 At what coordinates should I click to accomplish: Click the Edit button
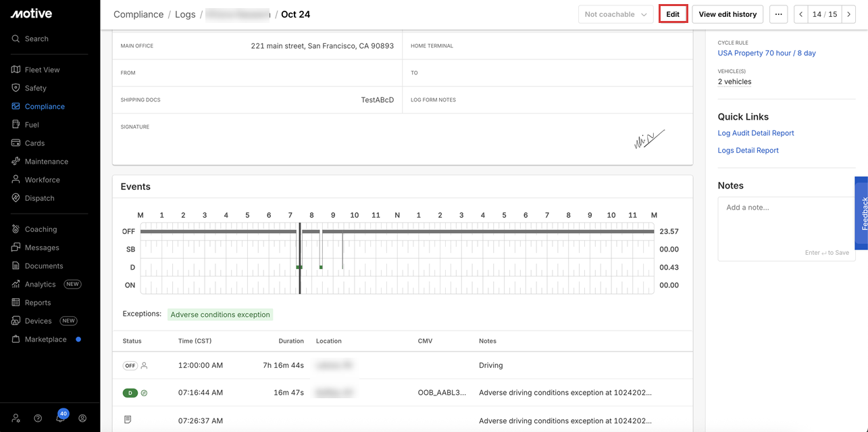(673, 14)
